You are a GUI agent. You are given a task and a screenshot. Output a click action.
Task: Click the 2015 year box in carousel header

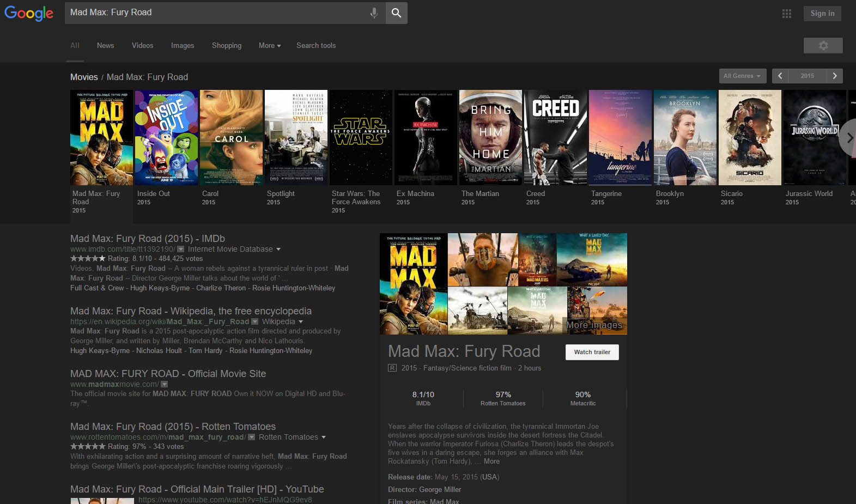click(808, 76)
